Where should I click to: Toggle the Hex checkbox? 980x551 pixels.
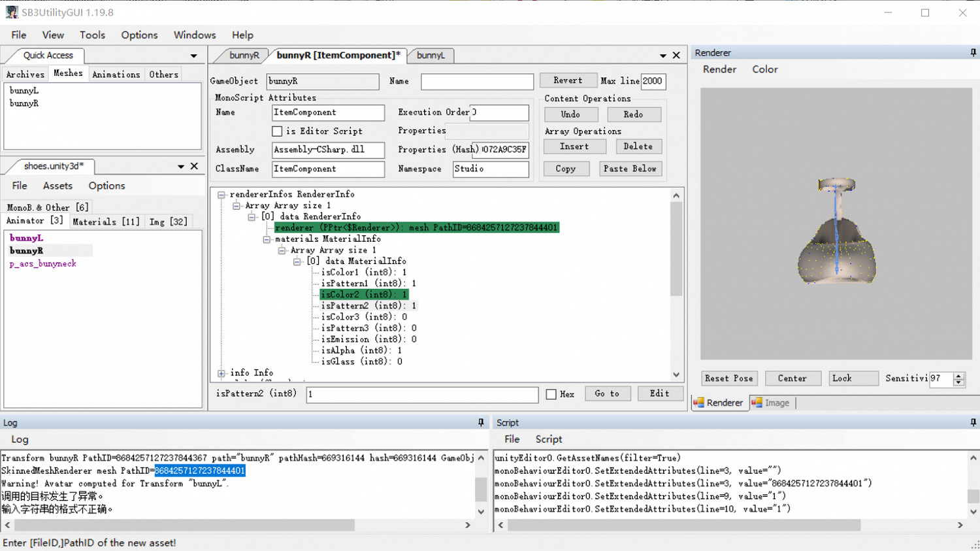pos(551,394)
